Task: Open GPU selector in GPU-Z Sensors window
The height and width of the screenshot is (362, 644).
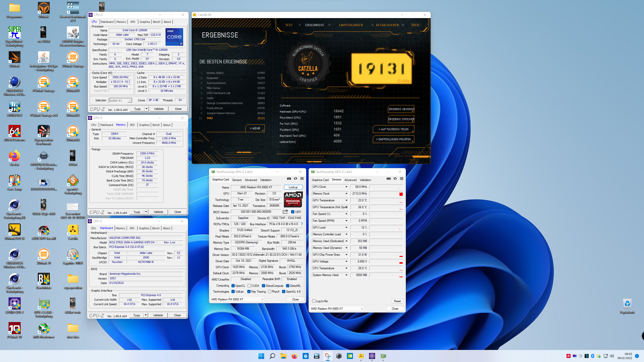Action: click(x=337, y=308)
